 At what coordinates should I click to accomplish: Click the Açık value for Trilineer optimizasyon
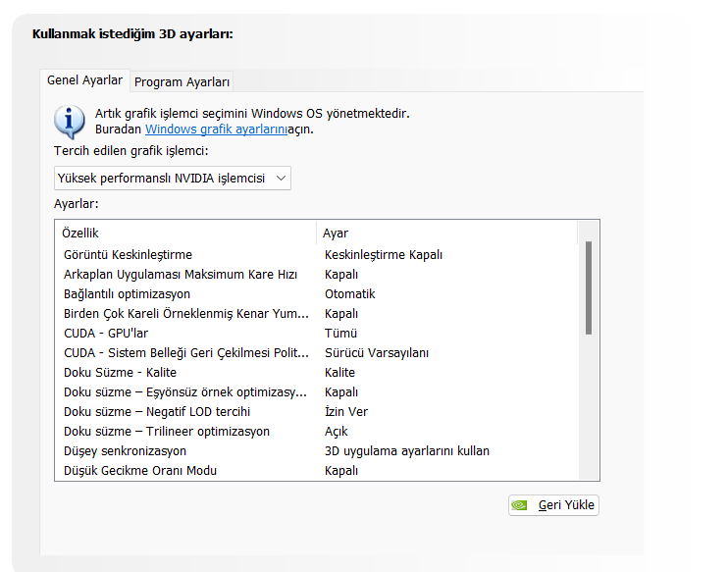[336, 432]
